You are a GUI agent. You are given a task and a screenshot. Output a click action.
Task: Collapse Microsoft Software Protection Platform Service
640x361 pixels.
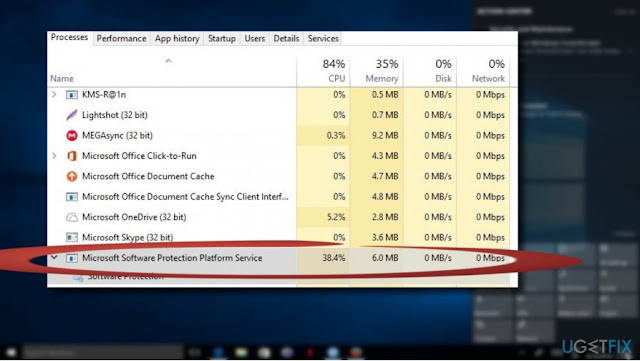click(54, 258)
